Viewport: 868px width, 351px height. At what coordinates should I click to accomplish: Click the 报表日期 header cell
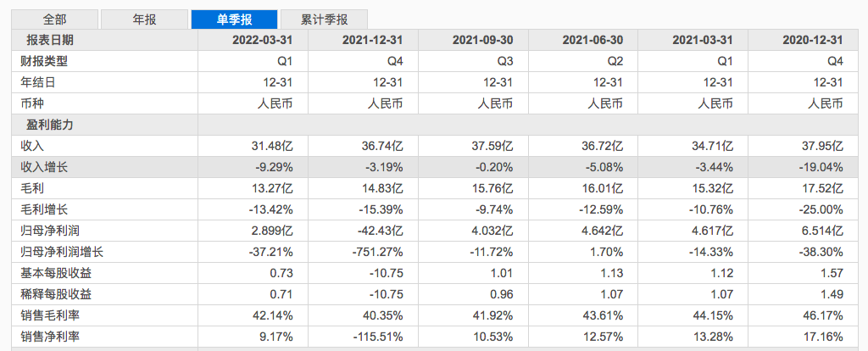click(x=50, y=40)
